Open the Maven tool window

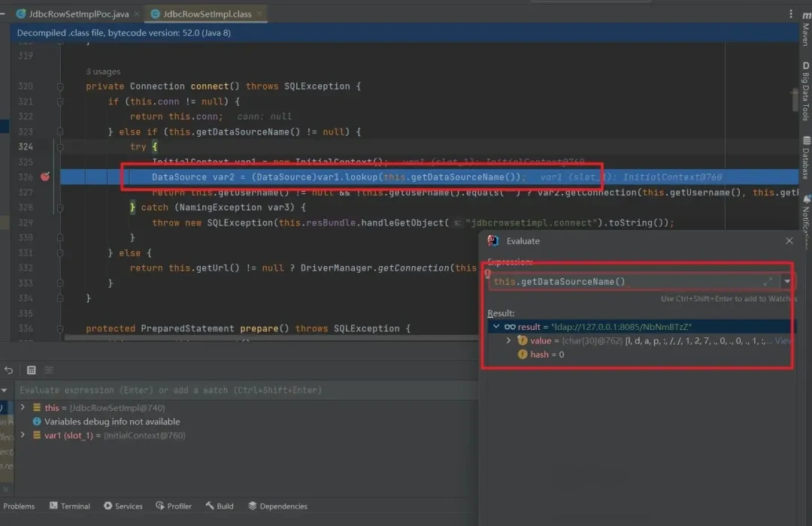pyautogui.click(x=806, y=29)
